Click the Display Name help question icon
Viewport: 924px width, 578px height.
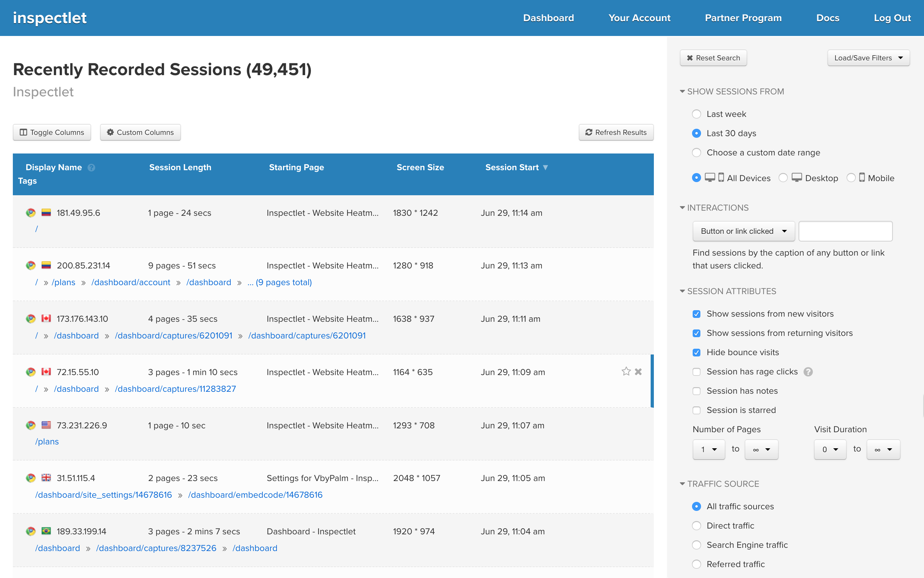coord(91,167)
